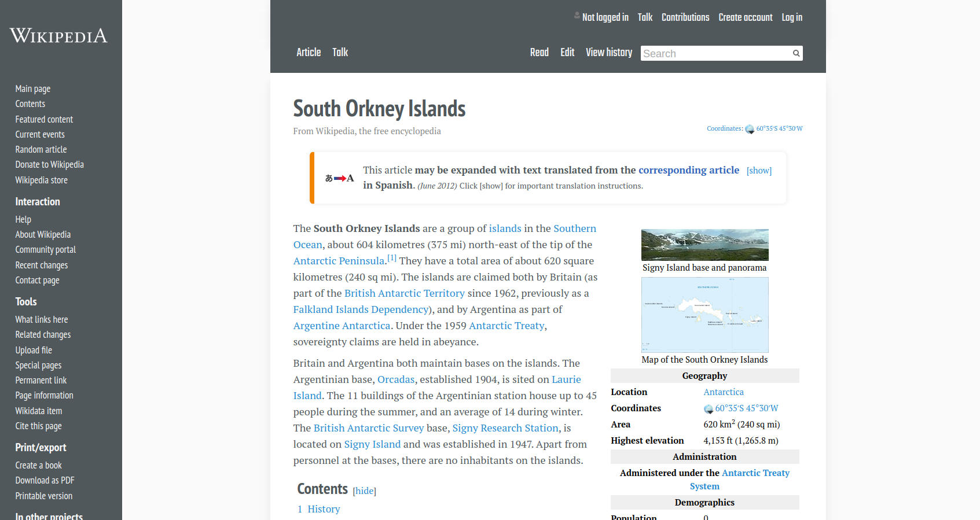Screen dimensions: 980x520
Task: Open Related changes
Action: pos(43,334)
